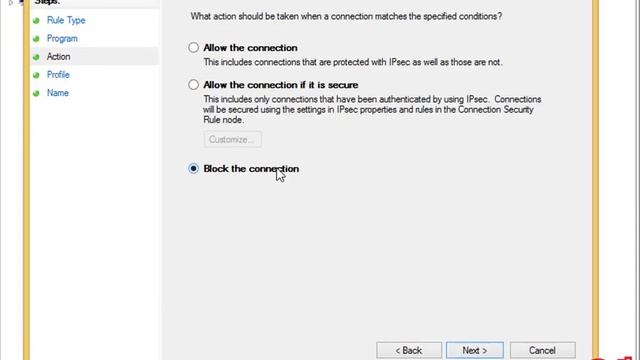Click the green bullet beside Action step

pyautogui.click(x=36, y=57)
